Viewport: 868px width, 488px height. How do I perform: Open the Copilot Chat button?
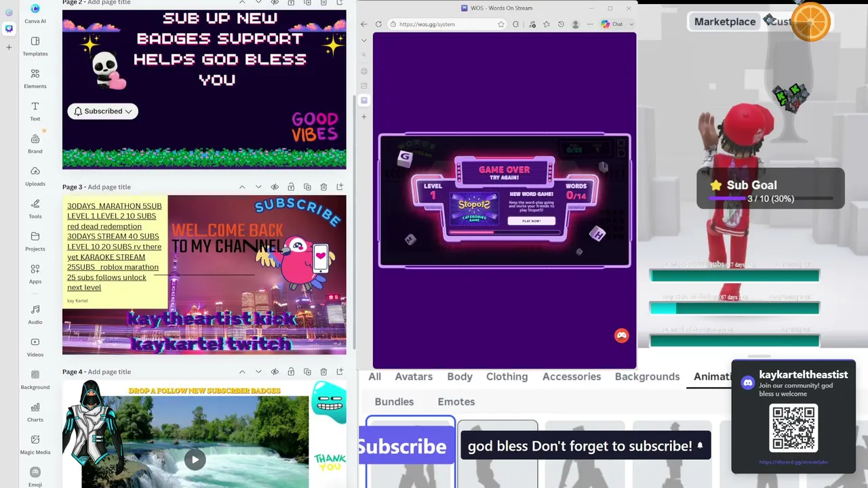(x=612, y=24)
